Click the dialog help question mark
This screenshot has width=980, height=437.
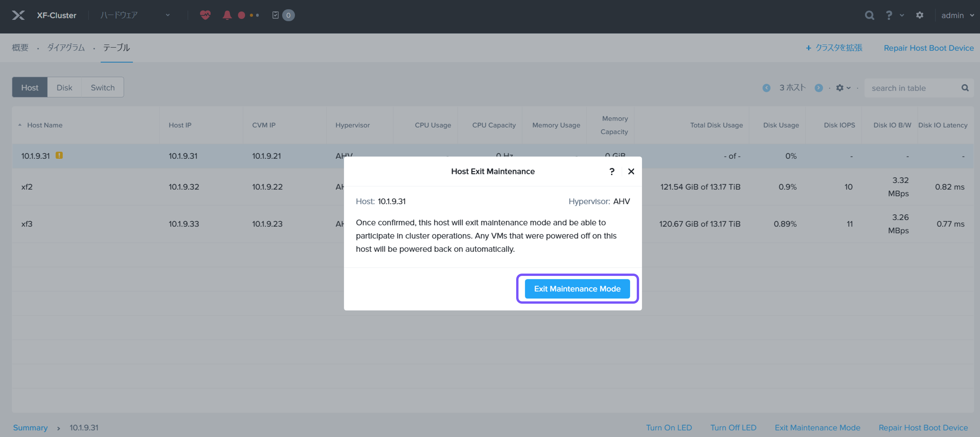[611, 171]
